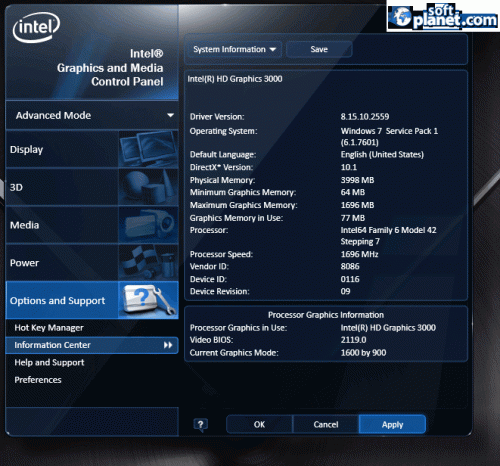Expand the Advanced Mode dropdown

pos(92,115)
